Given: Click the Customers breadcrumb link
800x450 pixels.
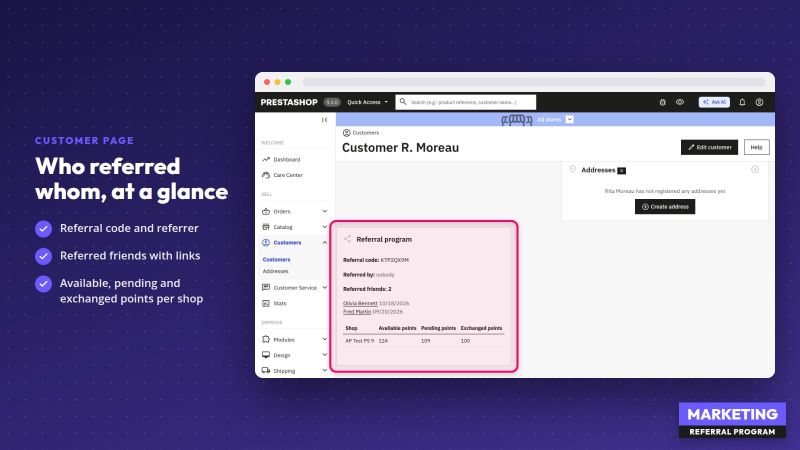Looking at the screenshot, I should pos(366,133).
